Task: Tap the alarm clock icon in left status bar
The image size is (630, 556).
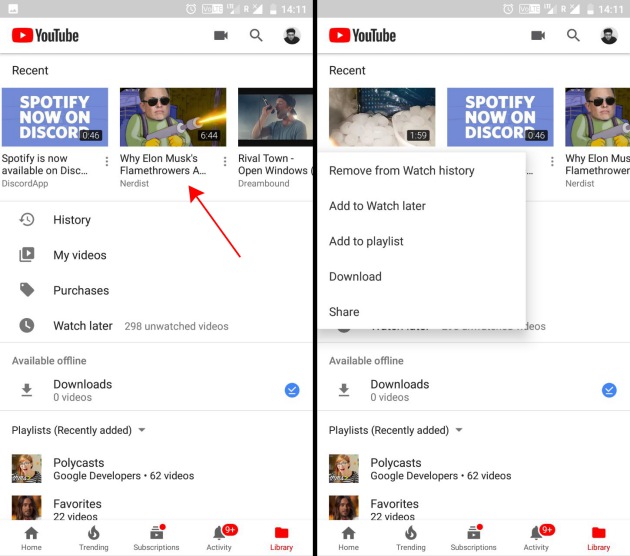Action: [191, 9]
